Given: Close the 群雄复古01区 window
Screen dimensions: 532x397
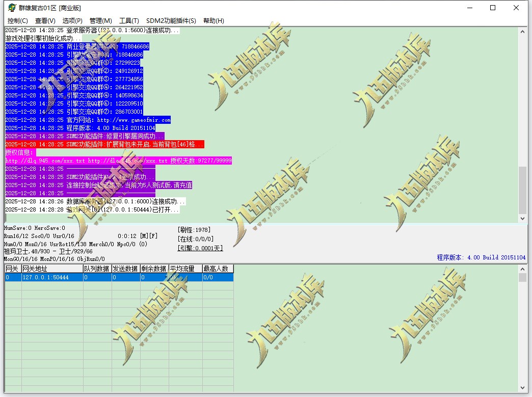Looking at the screenshot, I should 516,8.
